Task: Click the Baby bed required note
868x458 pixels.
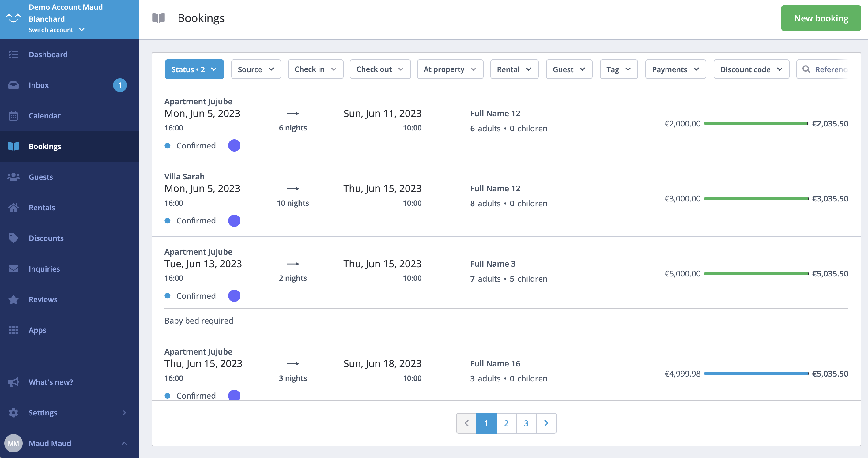Action: 199,321
